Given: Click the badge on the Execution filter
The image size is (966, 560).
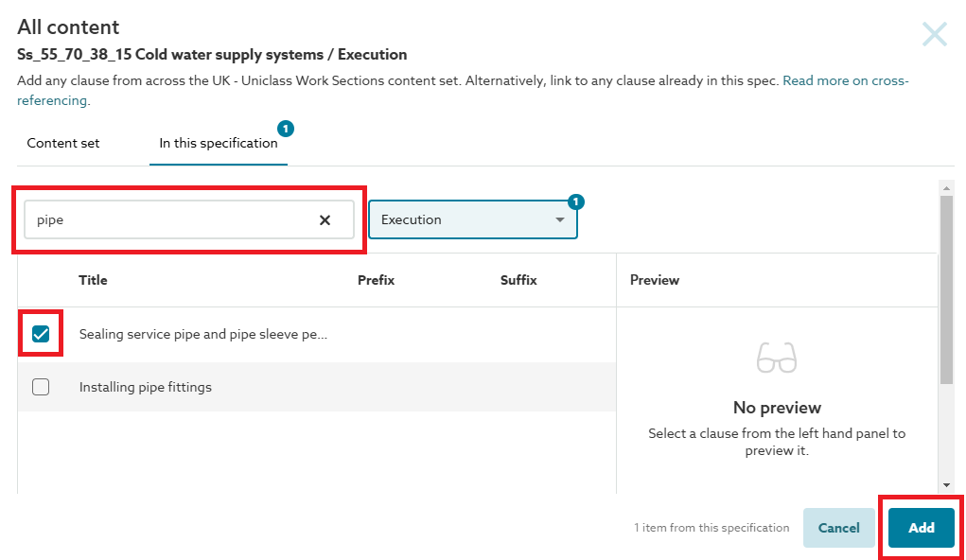Looking at the screenshot, I should click(576, 201).
